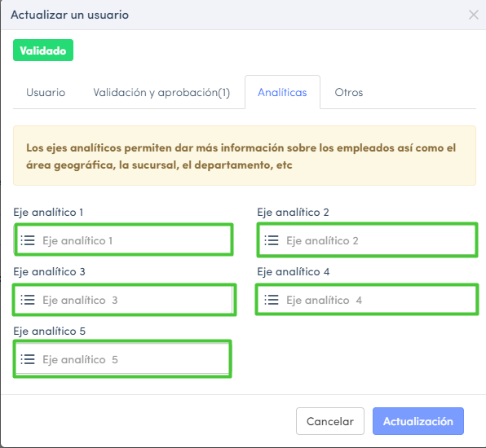Screen dimensions: 486x448
Task: Click the list icon in Eje analítico 2
Action: pos(272,240)
